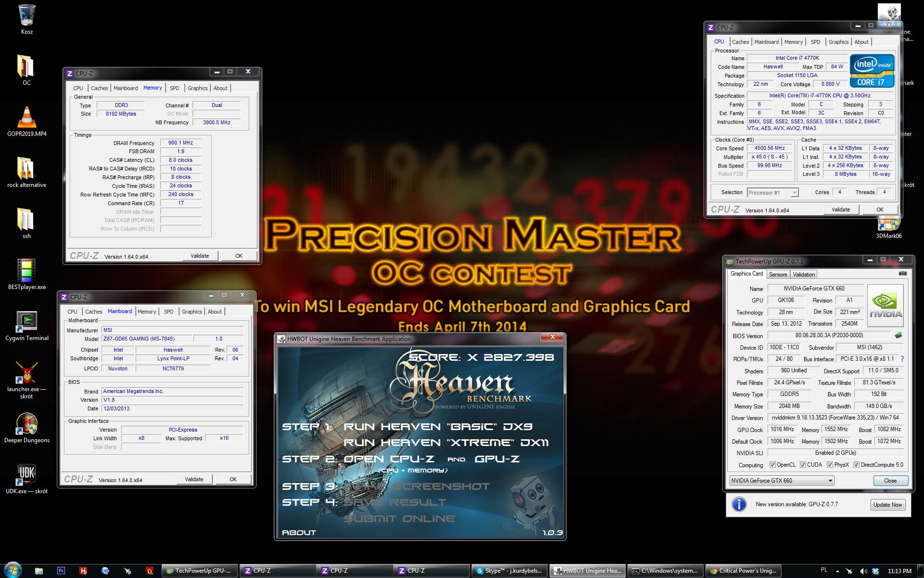The height and width of the screenshot is (578, 924).
Task: Click the Intel Core i7 logo in CPU-Z
Action: click(872, 70)
